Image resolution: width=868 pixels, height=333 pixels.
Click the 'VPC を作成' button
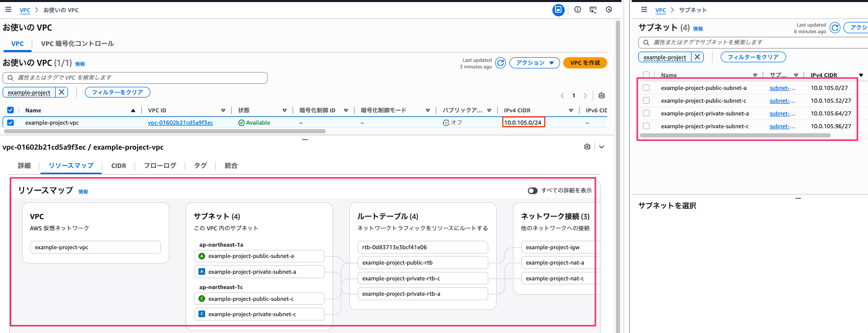(585, 63)
